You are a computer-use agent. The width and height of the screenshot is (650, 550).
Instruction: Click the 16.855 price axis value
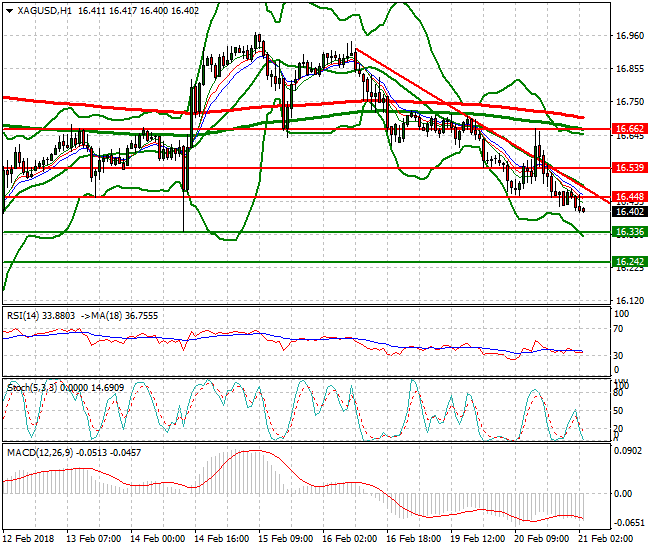point(630,69)
